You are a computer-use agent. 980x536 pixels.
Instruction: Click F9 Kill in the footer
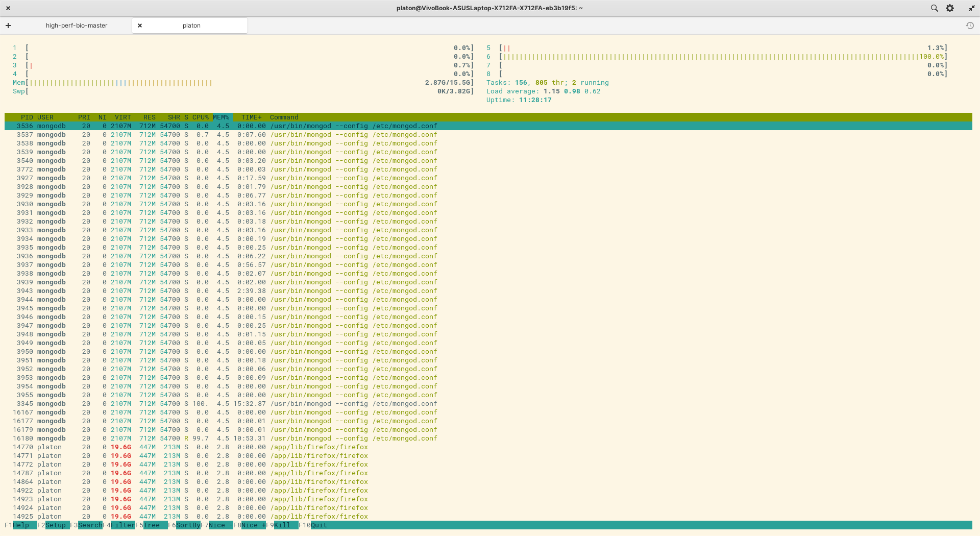tap(282, 525)
